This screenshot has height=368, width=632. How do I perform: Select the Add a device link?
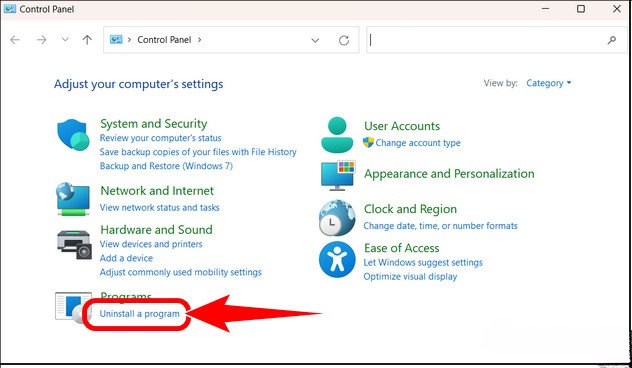click(x=126, y=258)
